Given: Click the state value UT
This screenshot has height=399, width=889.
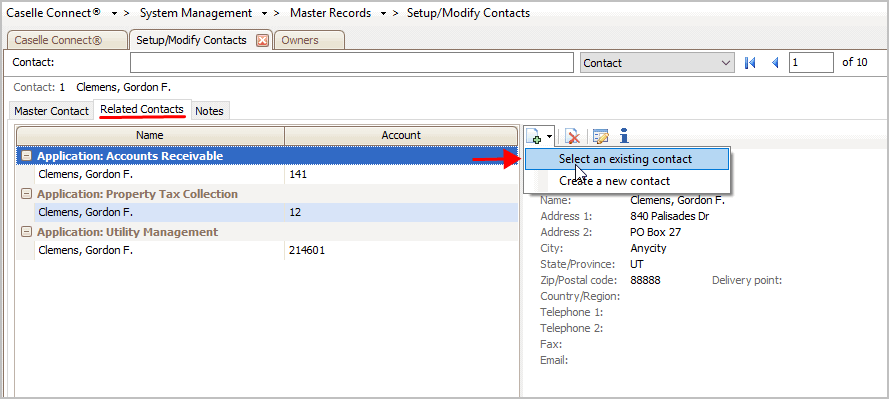Looking at the screenshot, I should click(x=637, y=264).
